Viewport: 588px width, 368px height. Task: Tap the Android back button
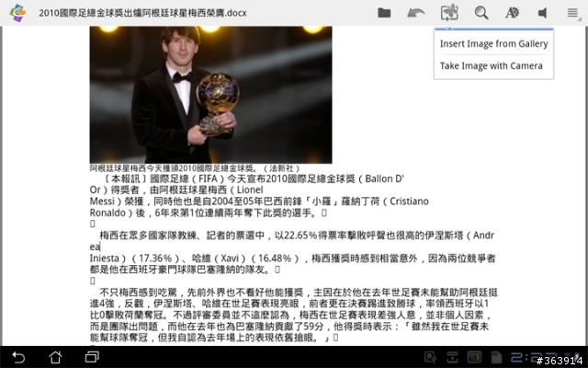[x=18, y=357]
